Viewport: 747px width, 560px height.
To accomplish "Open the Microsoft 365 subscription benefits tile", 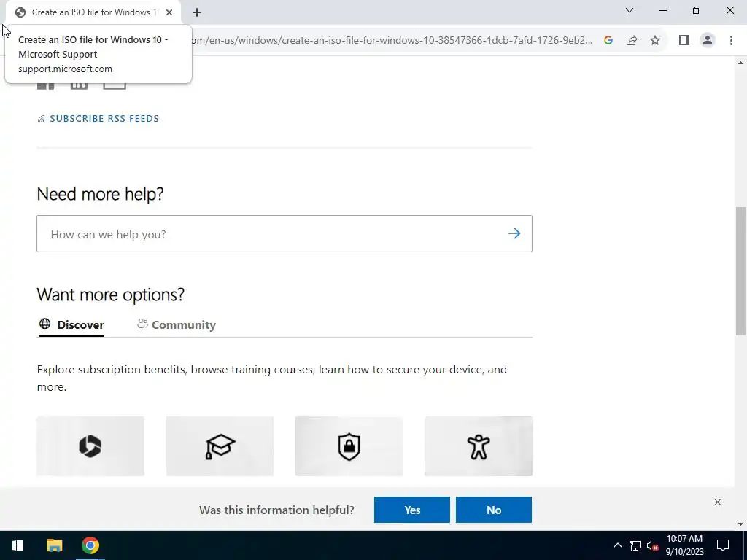I will point(90,446).
